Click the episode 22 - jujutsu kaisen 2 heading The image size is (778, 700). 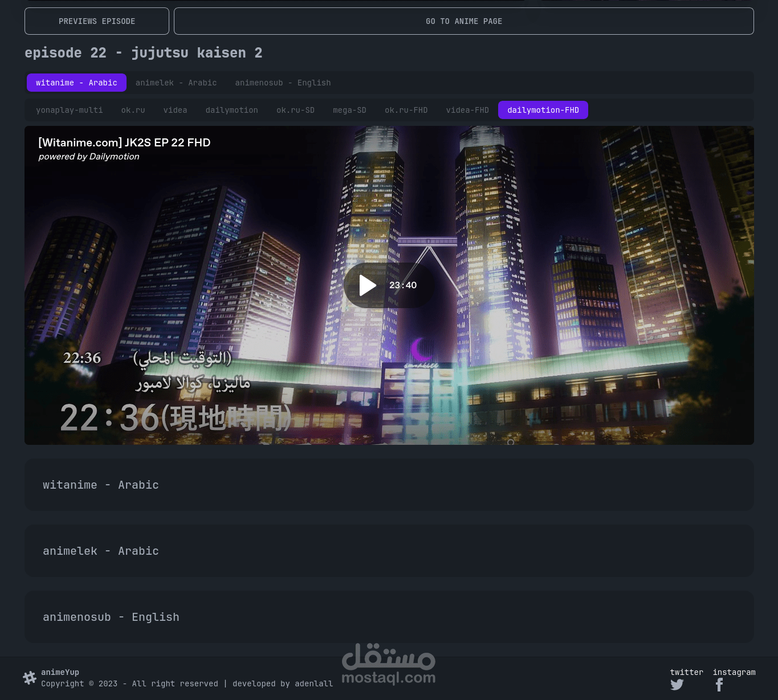pos(144,53)
